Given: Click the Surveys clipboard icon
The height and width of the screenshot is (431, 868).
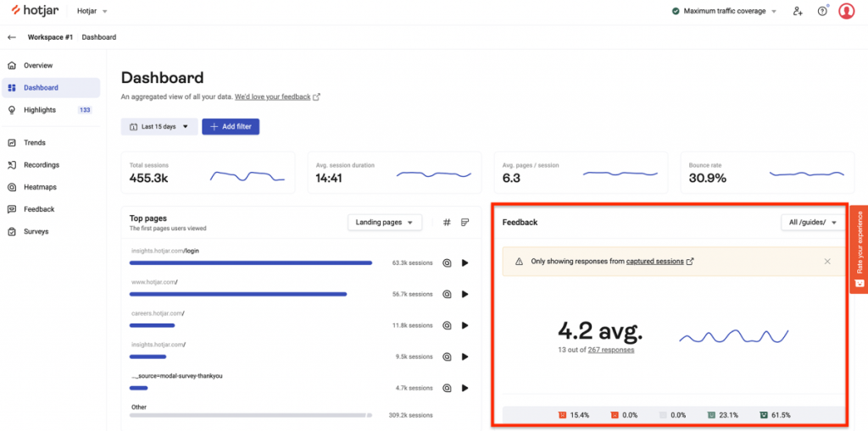Looking at the screenshot, I should pyautogui.click(x=12, y=231).
